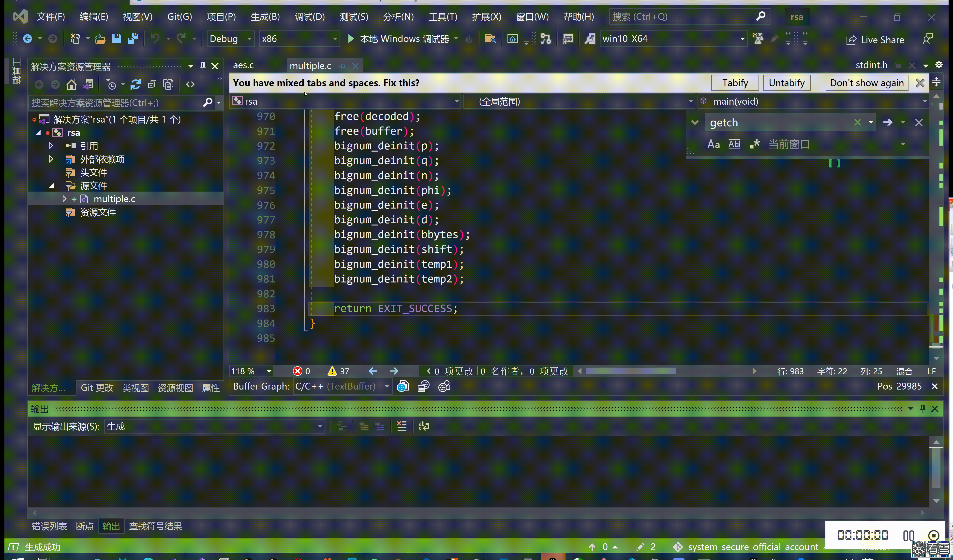Click the Find in Files toolbar icon
The image size is (953, 560).
[x=490, y=39]
